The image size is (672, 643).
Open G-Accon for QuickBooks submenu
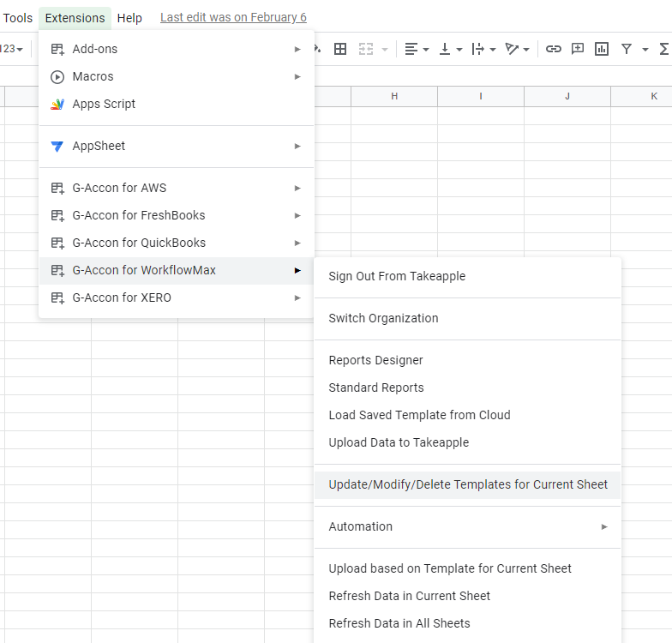pos(177,243)
